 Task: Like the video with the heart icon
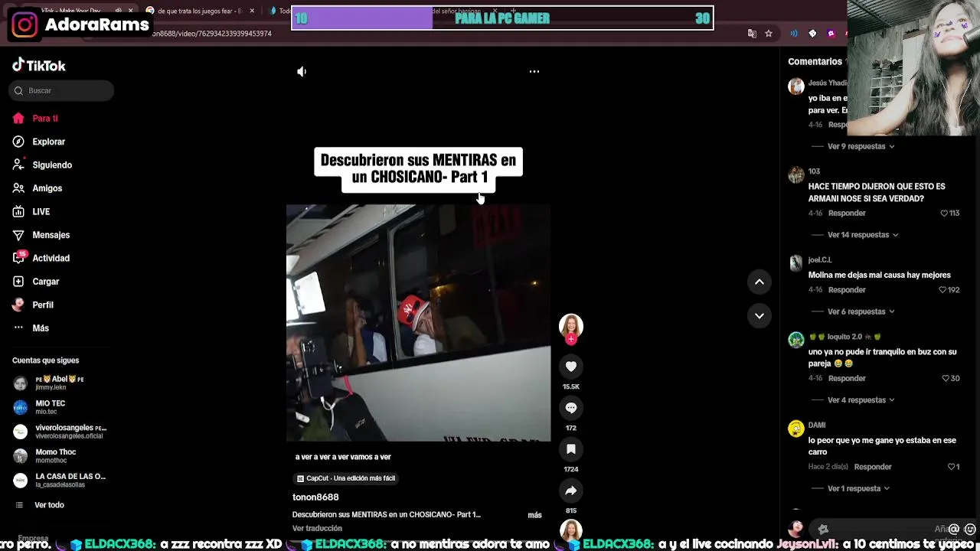[x=571, y=367]
